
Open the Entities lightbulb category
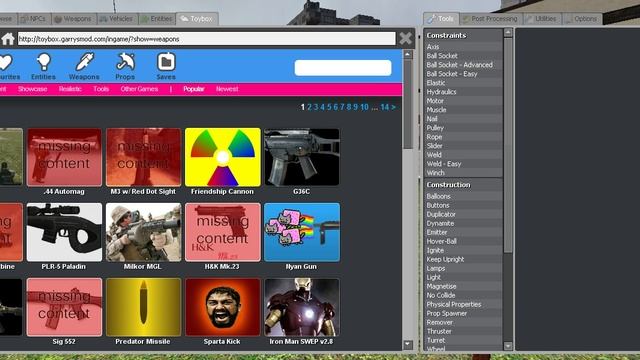pos(43,66)
